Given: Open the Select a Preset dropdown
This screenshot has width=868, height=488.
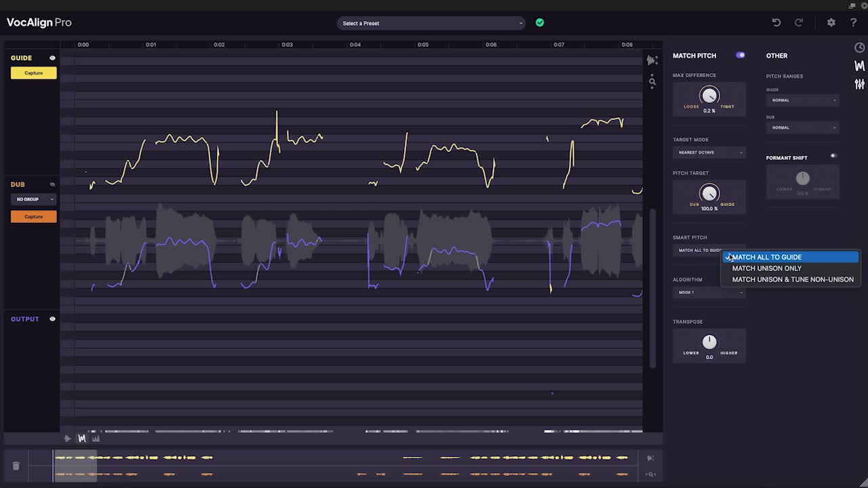Looking at the screenshot, I should pyautogui.click(x=431, y=23).
